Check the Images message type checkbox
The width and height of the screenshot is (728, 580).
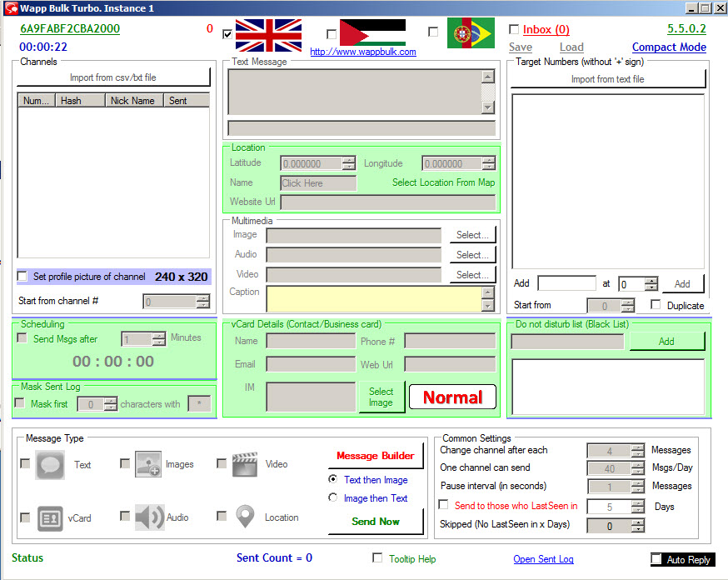tap(125, 463)
